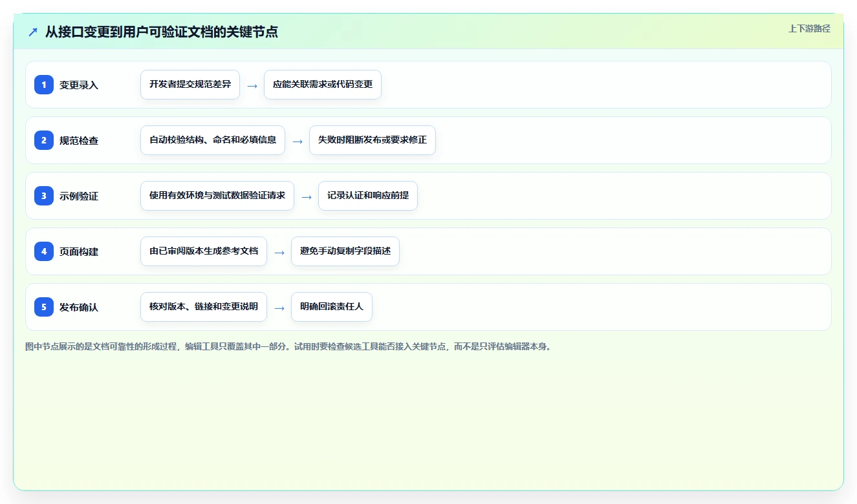Click the 自动校验结构、命名和必填信息 chip
This screenshot has height=504, width=857.
point(213,140)
